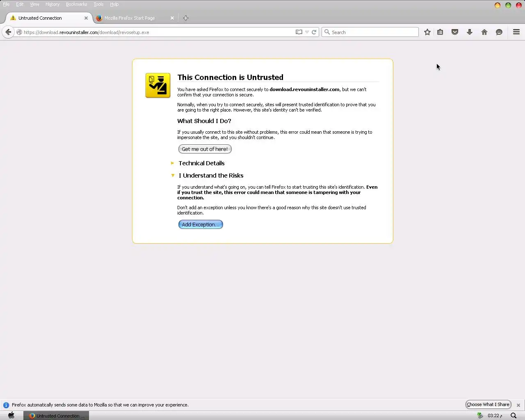Select Untrusted Connection taskbar window button
The width and height of the screenshot is (525, 420).
tap(56, 415)
